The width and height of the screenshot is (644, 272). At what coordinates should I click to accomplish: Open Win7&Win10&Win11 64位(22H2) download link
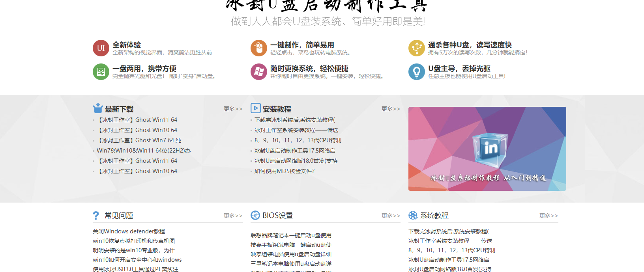pyautogui.click(x=144, y=151)
